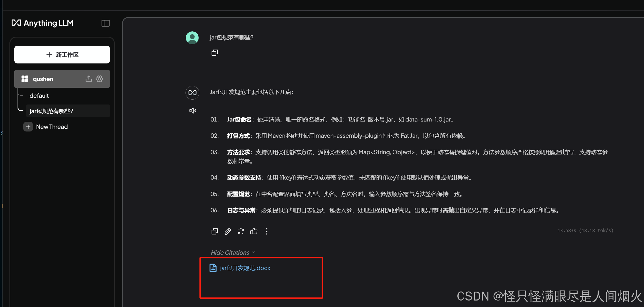Play response with speaker icon
This screenshot has width=644, height=307.
[x=193, y=110]
